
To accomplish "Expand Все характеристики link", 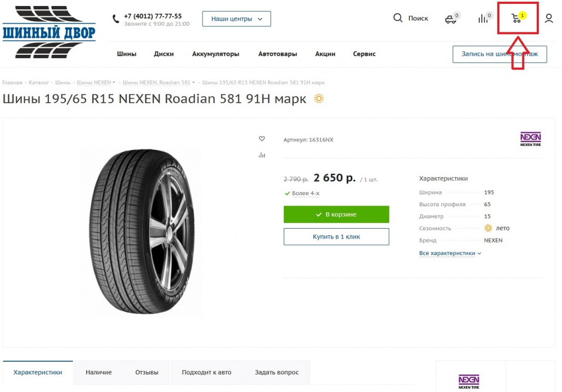I will pyautogui.click(x=450, y=253).
